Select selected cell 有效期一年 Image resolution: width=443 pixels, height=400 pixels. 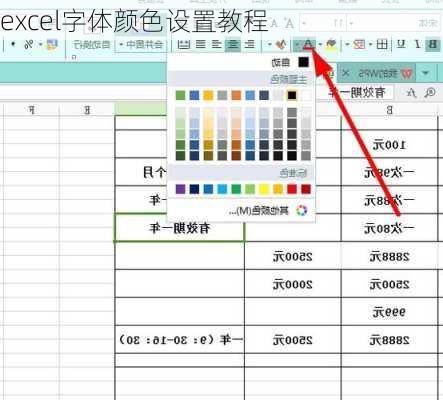pos(179,228)
